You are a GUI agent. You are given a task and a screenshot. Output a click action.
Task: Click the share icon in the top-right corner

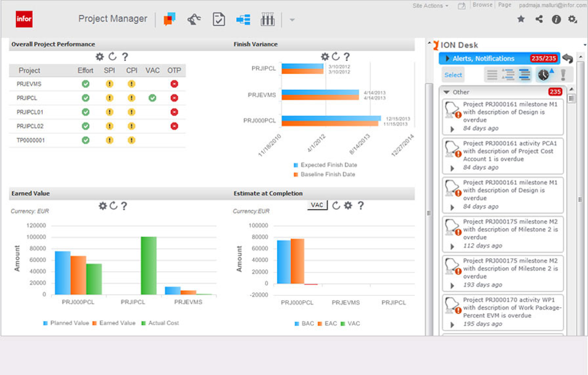point(539,20)
